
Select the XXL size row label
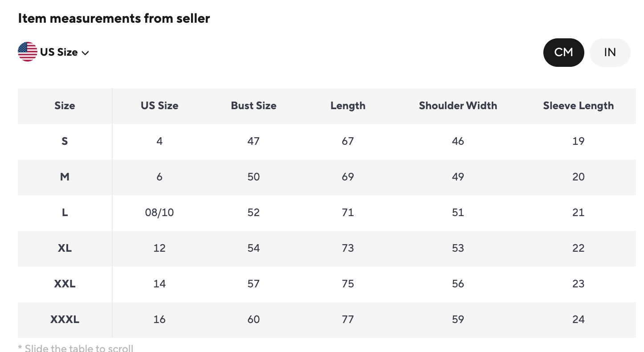point(65,284)
